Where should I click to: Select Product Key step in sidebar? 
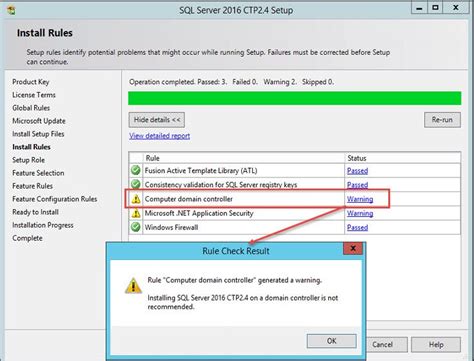31,82
